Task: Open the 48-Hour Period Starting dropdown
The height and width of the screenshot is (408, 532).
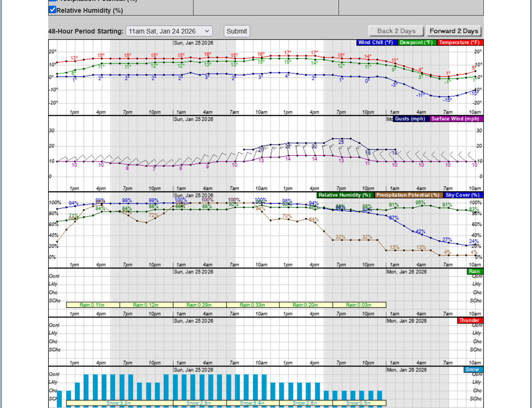Action: (x=169, y=31)
